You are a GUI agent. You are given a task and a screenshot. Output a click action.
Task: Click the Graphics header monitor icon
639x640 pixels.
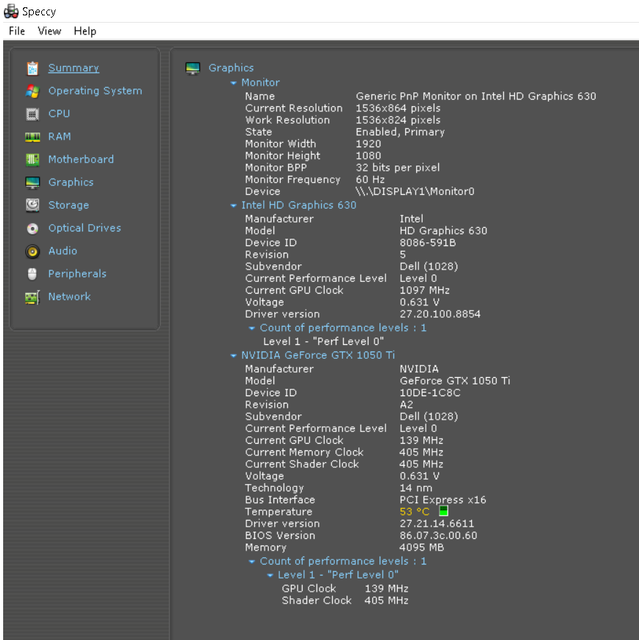[193, 68]
